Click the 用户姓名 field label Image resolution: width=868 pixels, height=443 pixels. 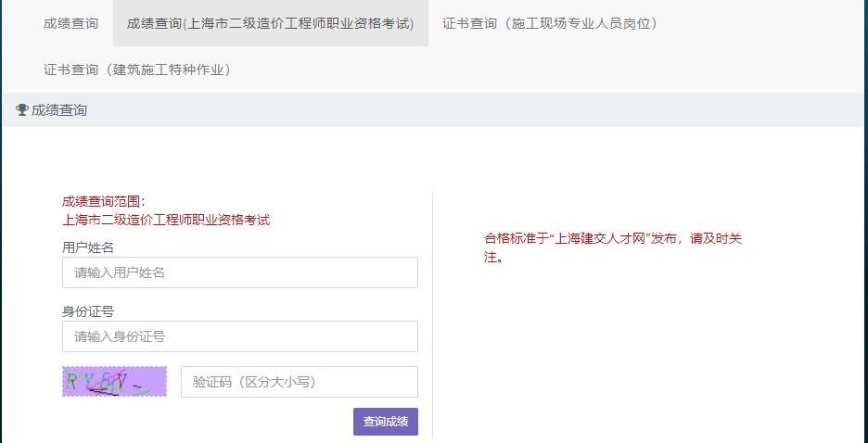coord(88,247)
